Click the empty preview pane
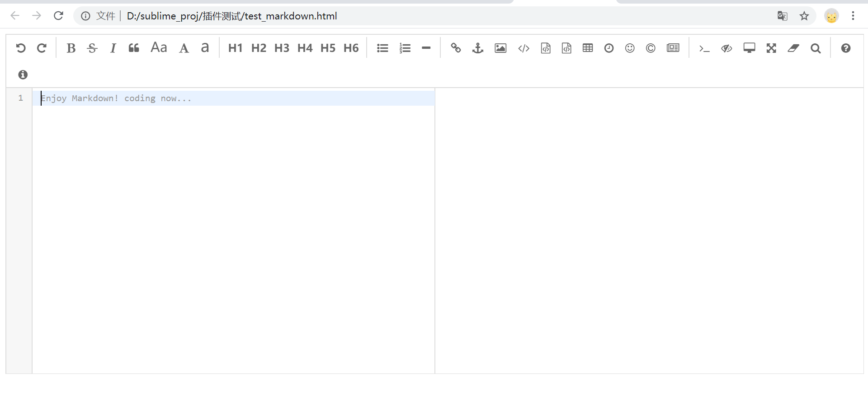 (x=649, y=230)
